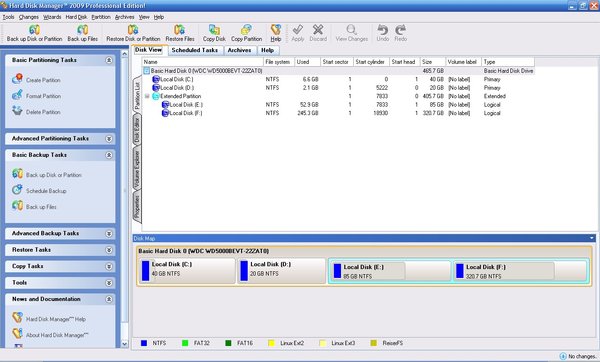The width and height of the screenshot is (600, 362).
Task: Select Local Disk (F:) row icon
Action: [x=165, y=113]
